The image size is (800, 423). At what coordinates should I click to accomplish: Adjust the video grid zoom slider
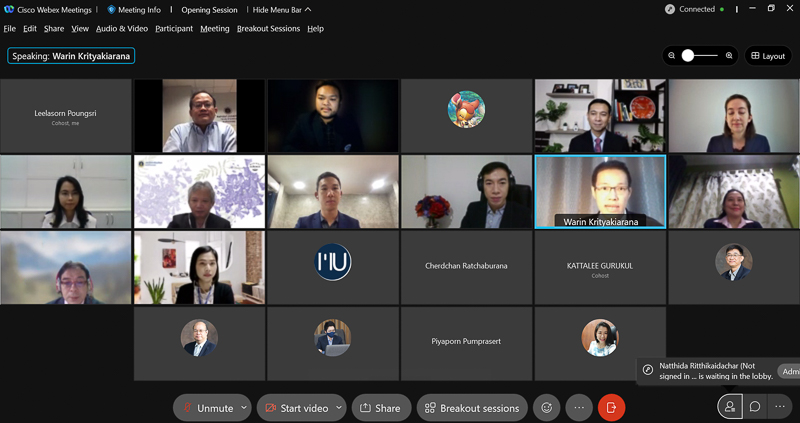tap(689, 56)
